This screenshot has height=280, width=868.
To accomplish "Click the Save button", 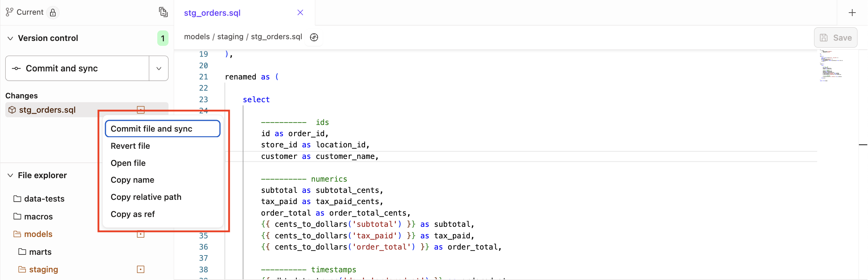I will (x=835, y=37).
